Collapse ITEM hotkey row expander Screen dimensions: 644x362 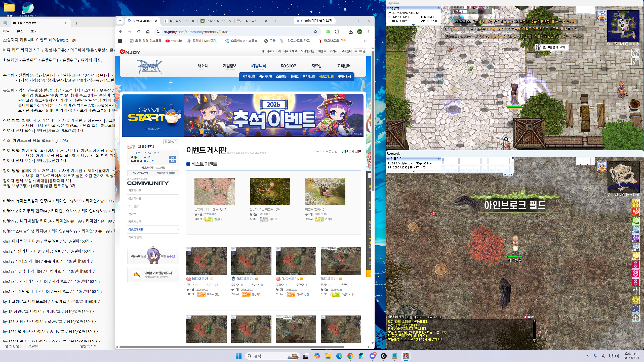pyautogui.click(x=508, y=174)
